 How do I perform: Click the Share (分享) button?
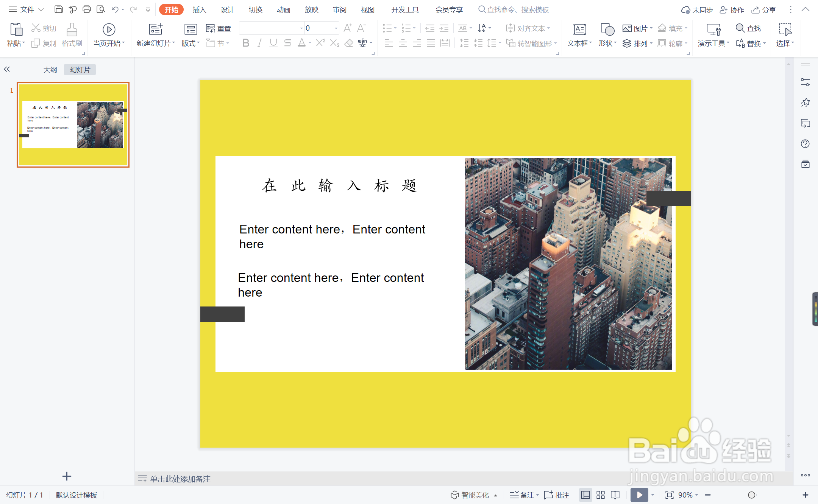764,10
